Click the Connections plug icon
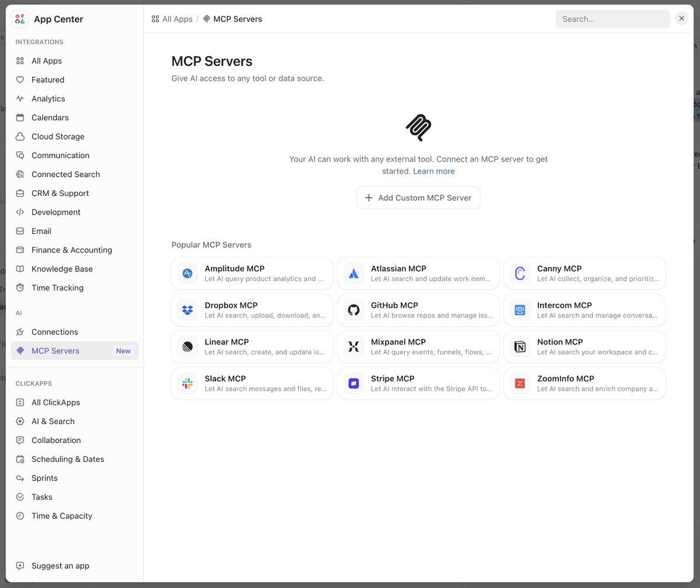 tap(20, 332)
